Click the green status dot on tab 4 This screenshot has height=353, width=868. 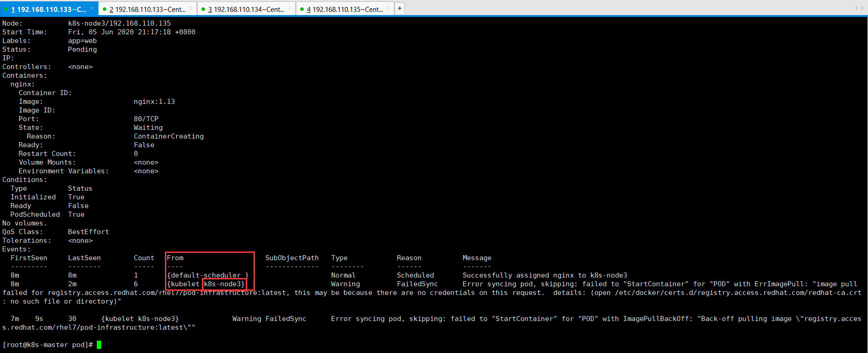[302, 9]
